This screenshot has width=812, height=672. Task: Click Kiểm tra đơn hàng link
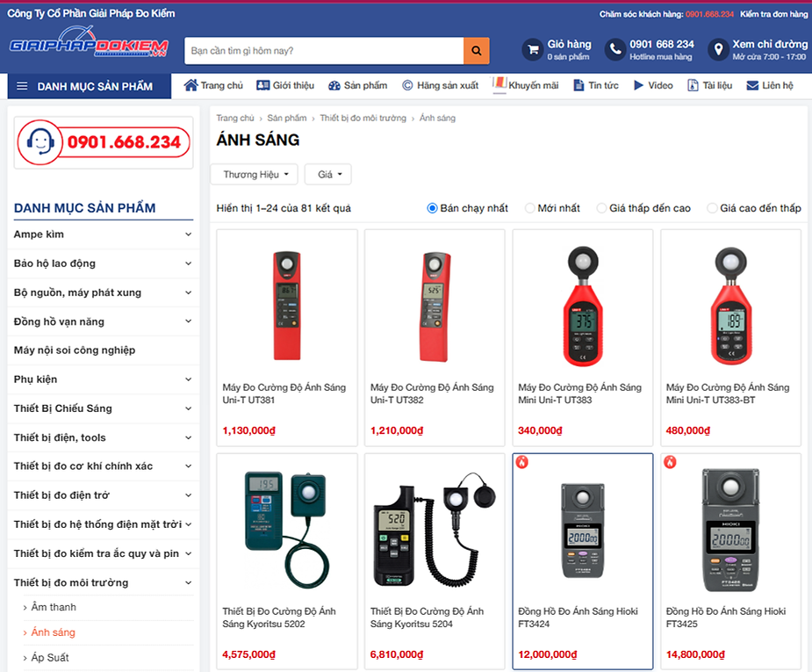[773, 14]
